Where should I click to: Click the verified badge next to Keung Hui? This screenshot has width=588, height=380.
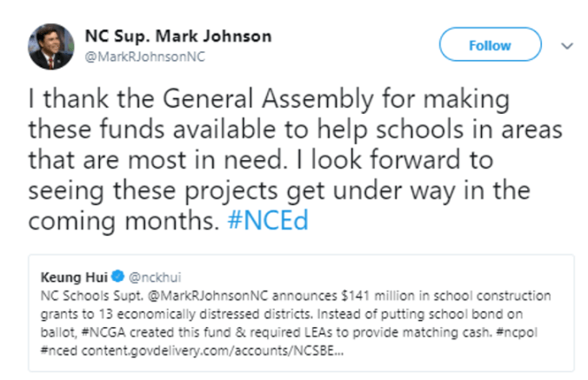point(120,278)
